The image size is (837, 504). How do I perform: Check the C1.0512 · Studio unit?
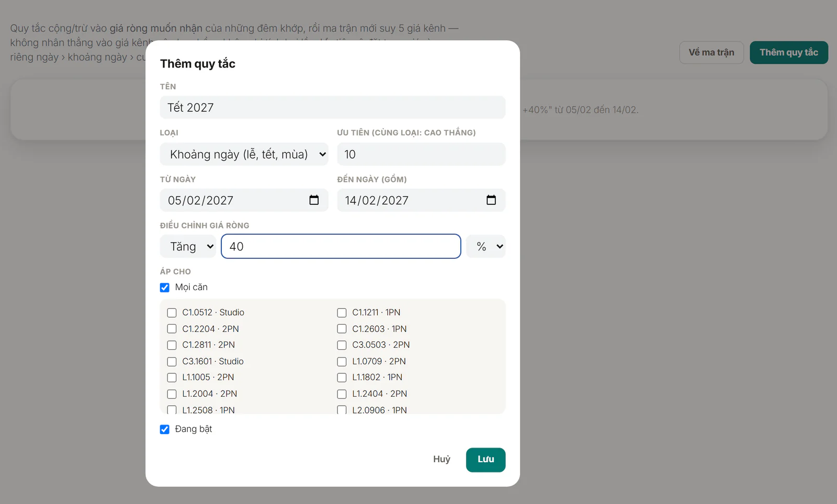click(172, 313)
